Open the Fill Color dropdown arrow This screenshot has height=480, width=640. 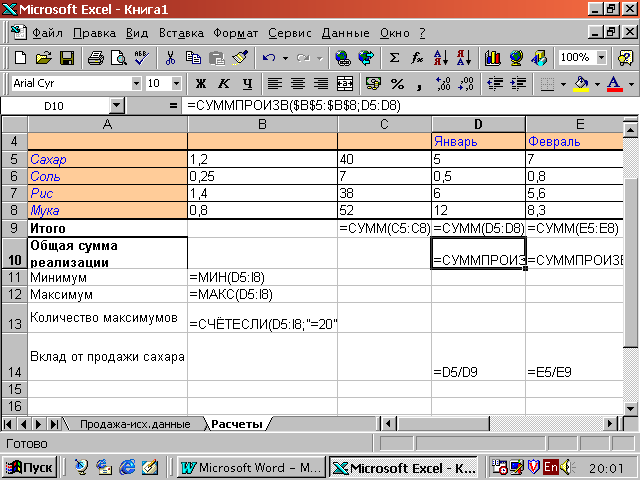pos(597,84)
